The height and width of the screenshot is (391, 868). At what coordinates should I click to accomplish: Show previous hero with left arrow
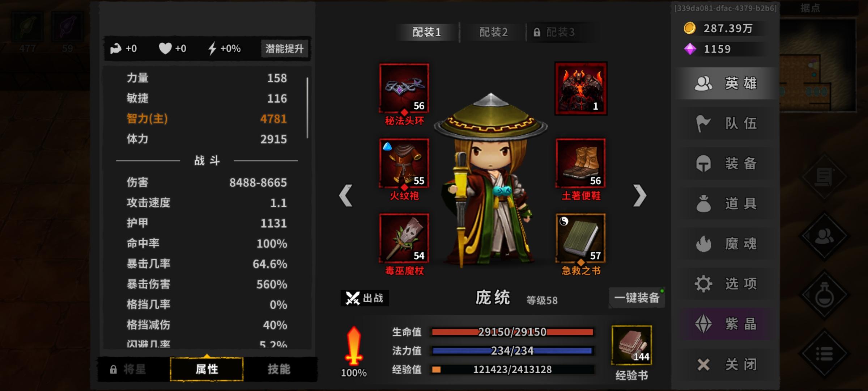tap(346, 195)
